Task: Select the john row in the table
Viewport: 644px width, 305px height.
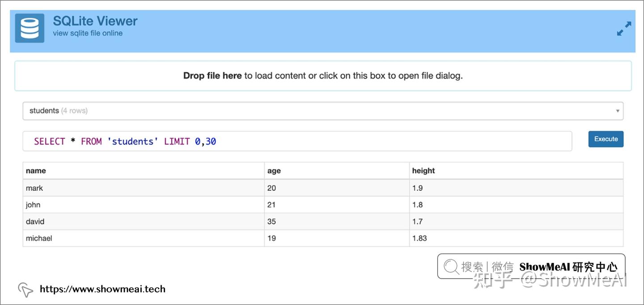Action: [323, 205]
